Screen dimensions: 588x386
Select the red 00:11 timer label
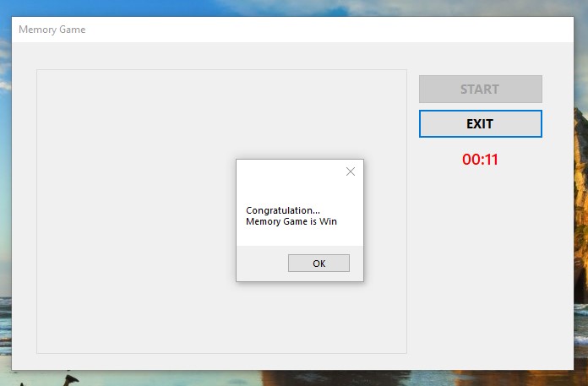(480, 160)
